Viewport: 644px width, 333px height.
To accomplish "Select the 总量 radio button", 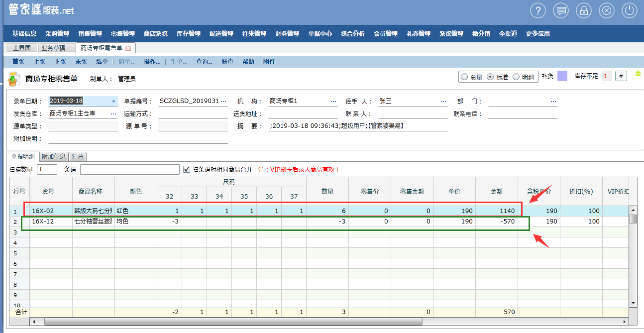I will coord(464,77).
